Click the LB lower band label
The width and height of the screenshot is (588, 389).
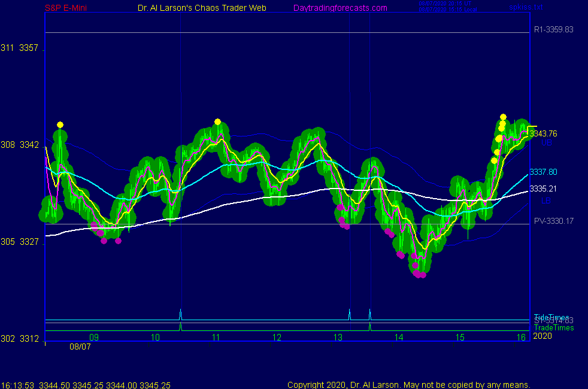546,200
